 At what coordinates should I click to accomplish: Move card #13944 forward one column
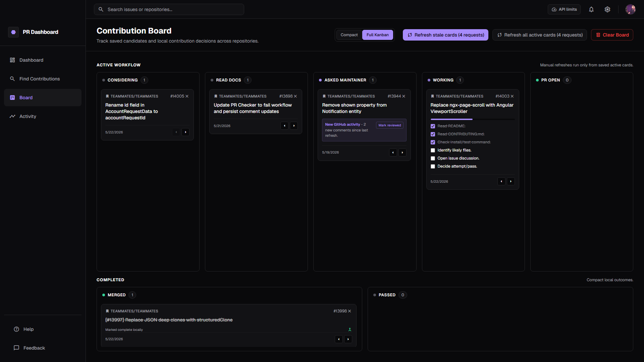pyautogui.click(x=402, y=153)
